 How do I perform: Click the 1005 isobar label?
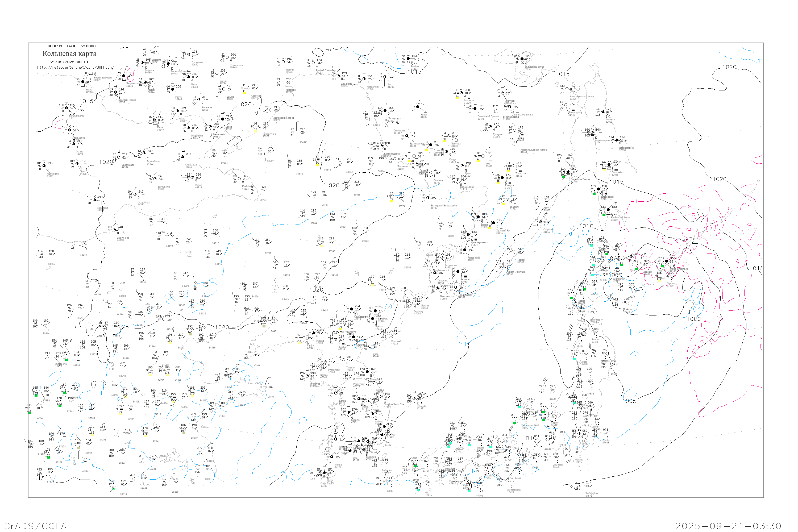[x=629, y=401]
